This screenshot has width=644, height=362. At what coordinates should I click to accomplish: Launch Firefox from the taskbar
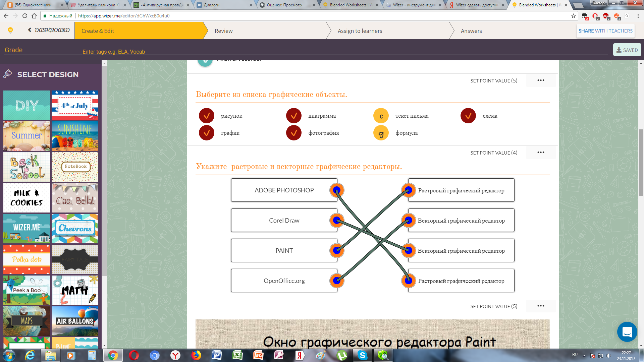tap(196, 355)
